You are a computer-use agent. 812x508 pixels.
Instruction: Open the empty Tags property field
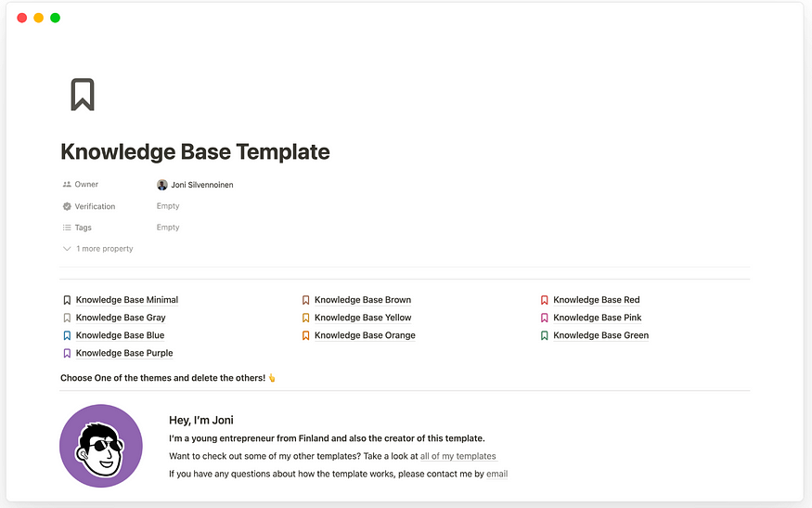tap(168, 228)
